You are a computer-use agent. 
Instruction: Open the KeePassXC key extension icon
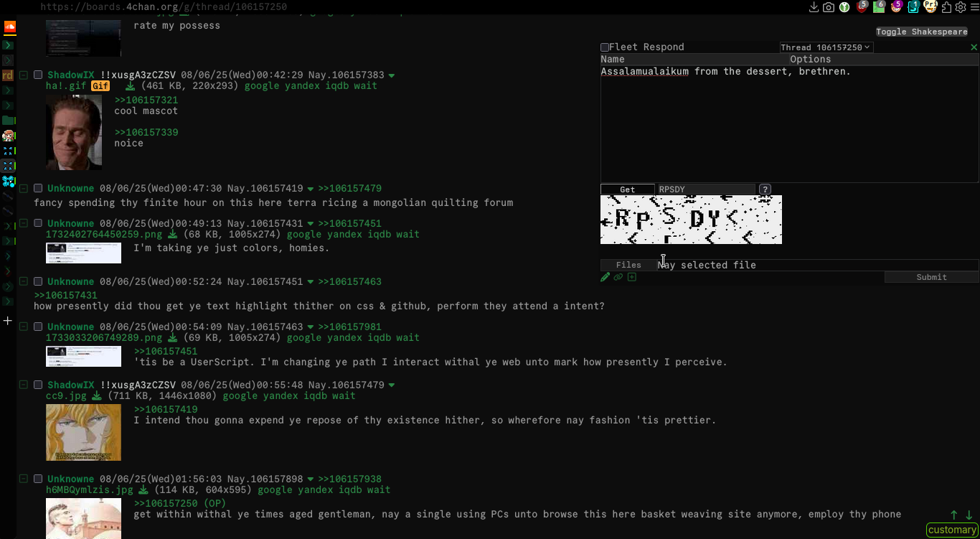[x=845, y=7]
